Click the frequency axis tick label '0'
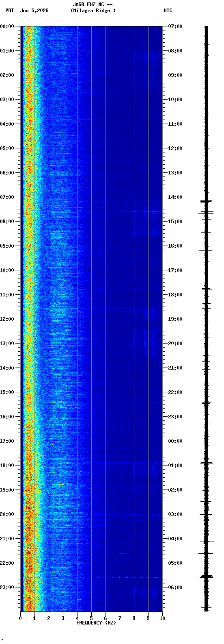Image resolution: width=224 pixels, height=644 pixels. [x=20, y=618]
